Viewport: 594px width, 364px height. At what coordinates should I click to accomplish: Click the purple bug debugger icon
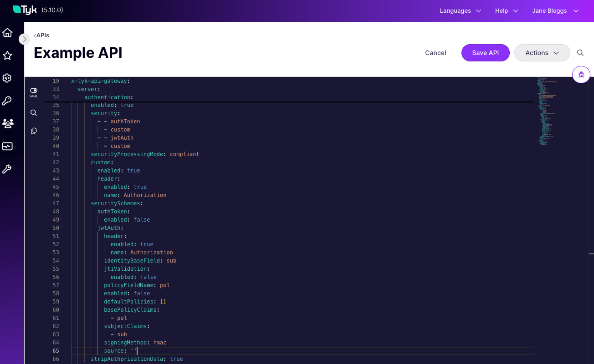pos(581,75)
